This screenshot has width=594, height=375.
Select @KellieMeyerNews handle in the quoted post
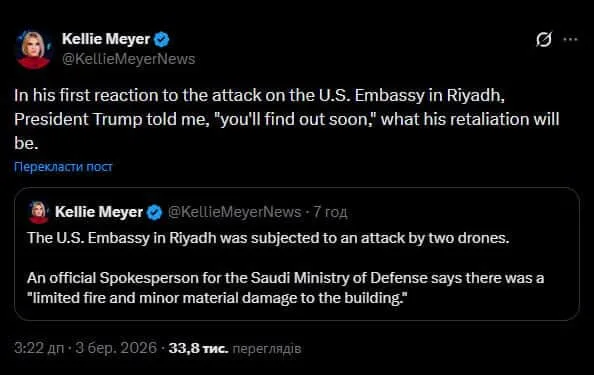234,212
